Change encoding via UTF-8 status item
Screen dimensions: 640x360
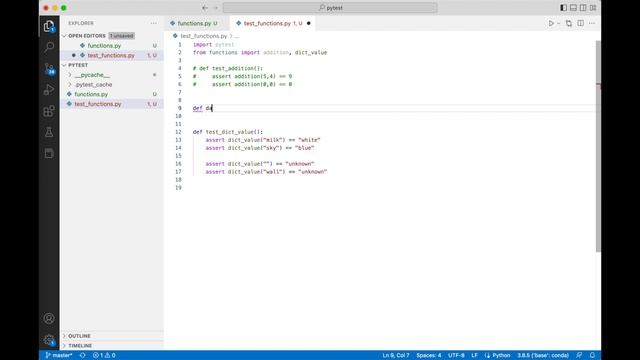(x=456, y=356)
